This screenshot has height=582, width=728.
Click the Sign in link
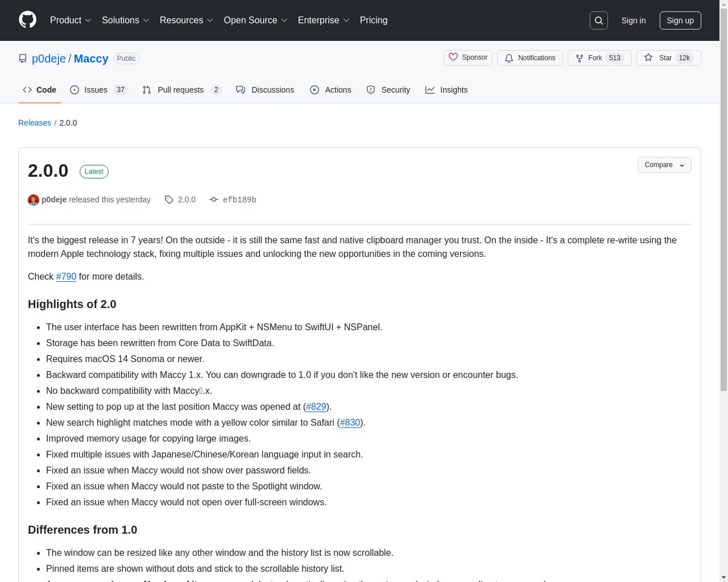[x=633, y=20]
